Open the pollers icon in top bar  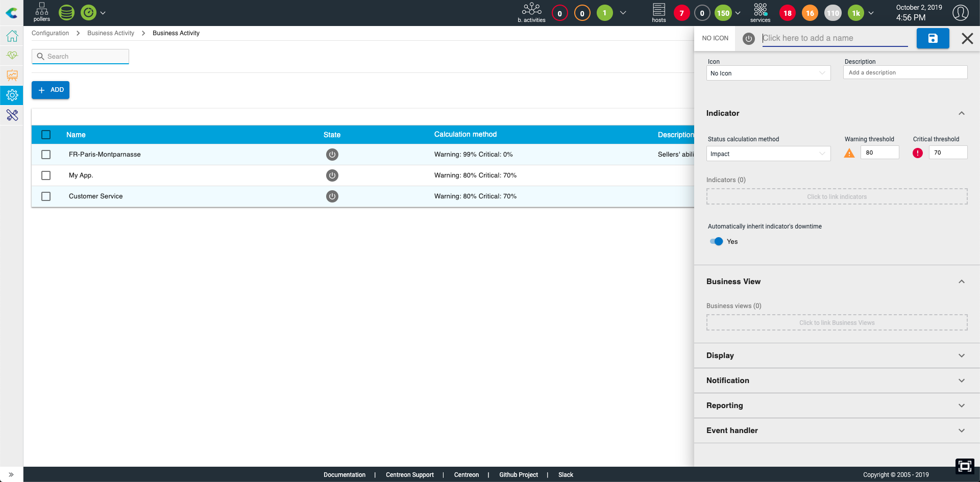point(41,12)
